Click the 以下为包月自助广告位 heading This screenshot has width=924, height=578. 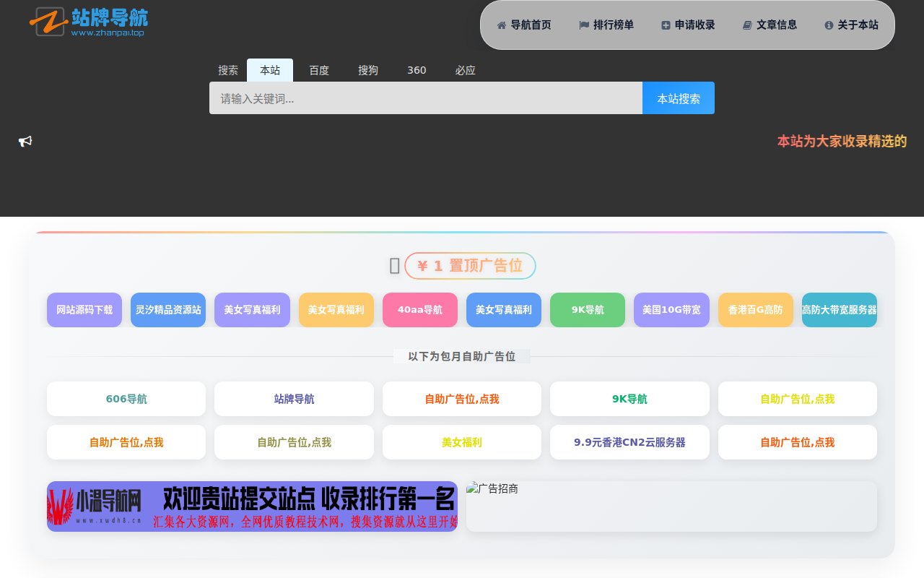462,356
